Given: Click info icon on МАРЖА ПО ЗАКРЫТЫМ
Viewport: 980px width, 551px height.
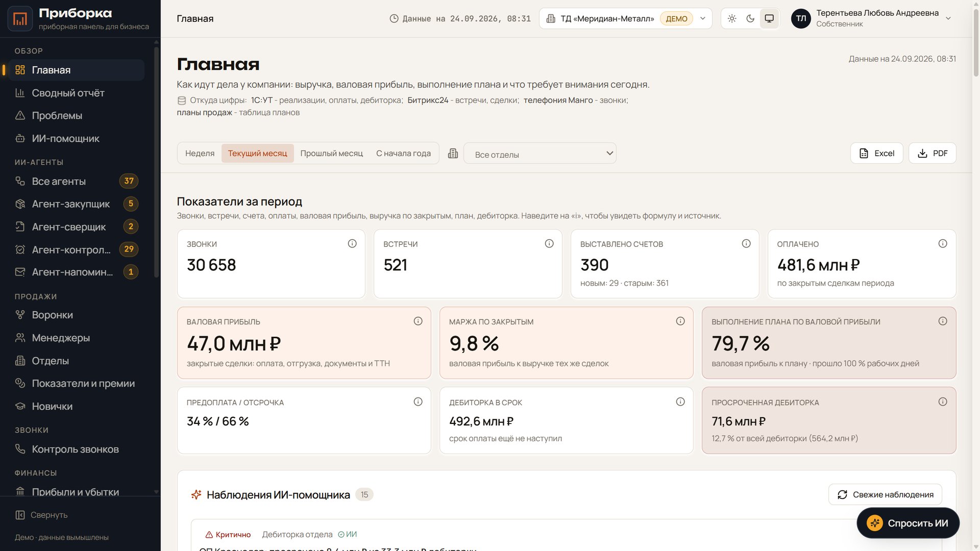Looking at the screenshot, I should point(680,321).
